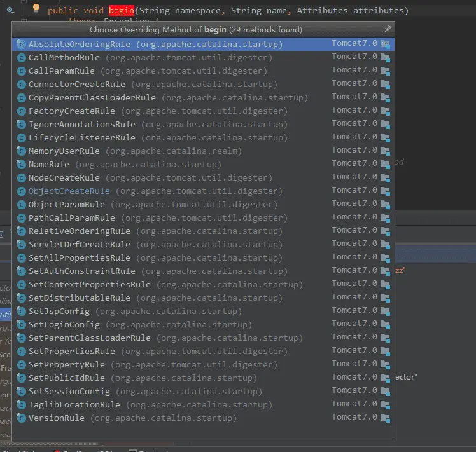
Task: Select SetContextPropertiesRule row
Action: tap(203, 284)
